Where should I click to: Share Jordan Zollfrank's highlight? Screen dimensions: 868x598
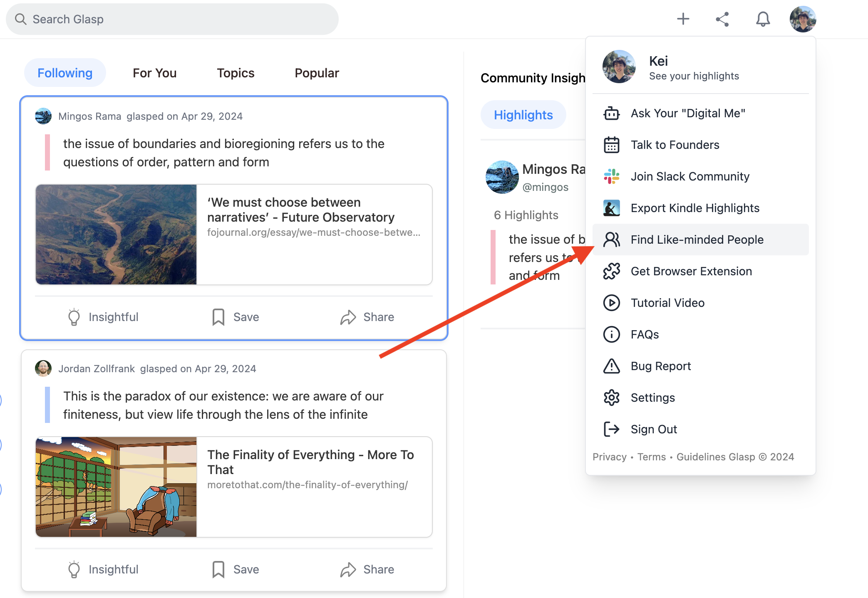[367, 569]
